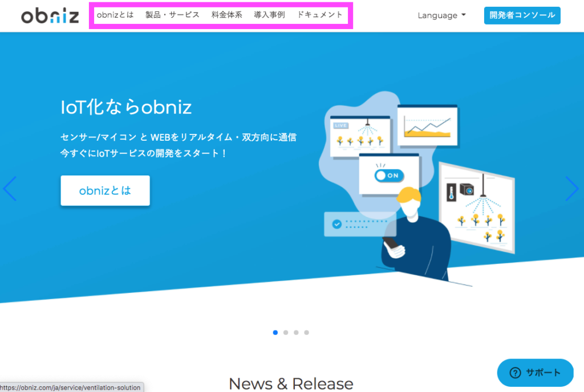Select the second carousel dot
The image size is (584, 392).
[286, 333]
